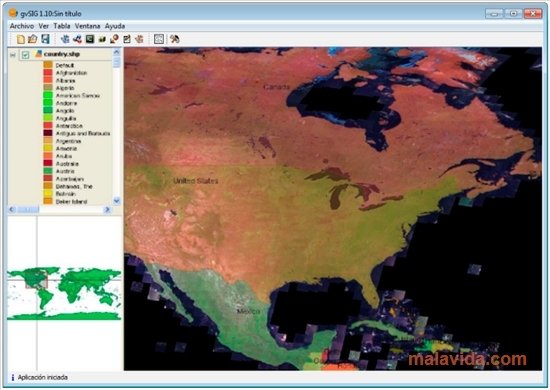Click the gvSIG title bar application icon
Image resolution: width=550 pixels, height=390 pixels.
13,13
